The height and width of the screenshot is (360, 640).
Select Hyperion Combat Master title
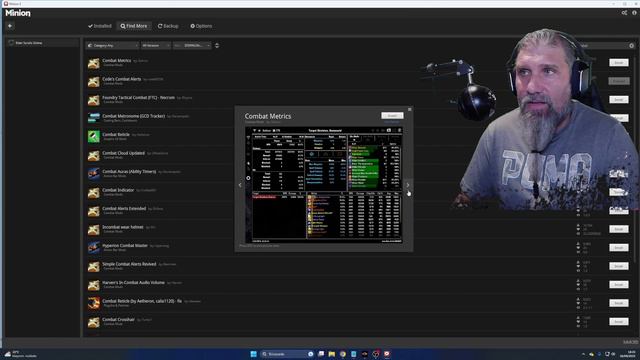pyautogui.click(x=125, y=245)
